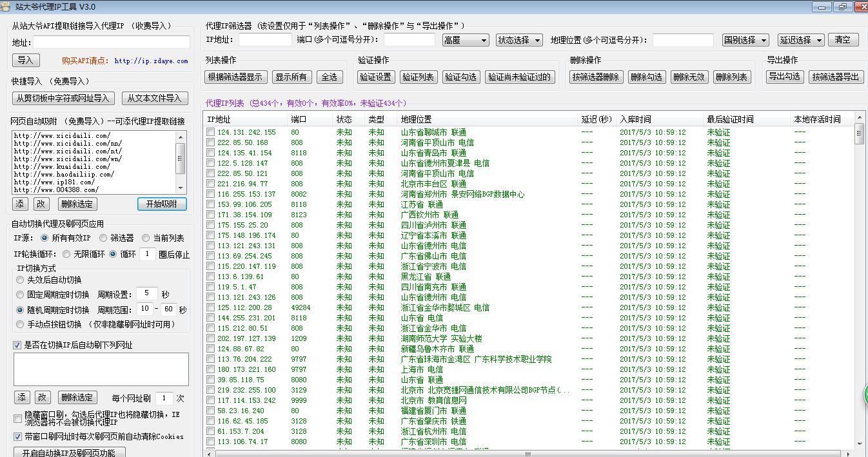Focus the 地理位置 filter input

coord(683,40)
